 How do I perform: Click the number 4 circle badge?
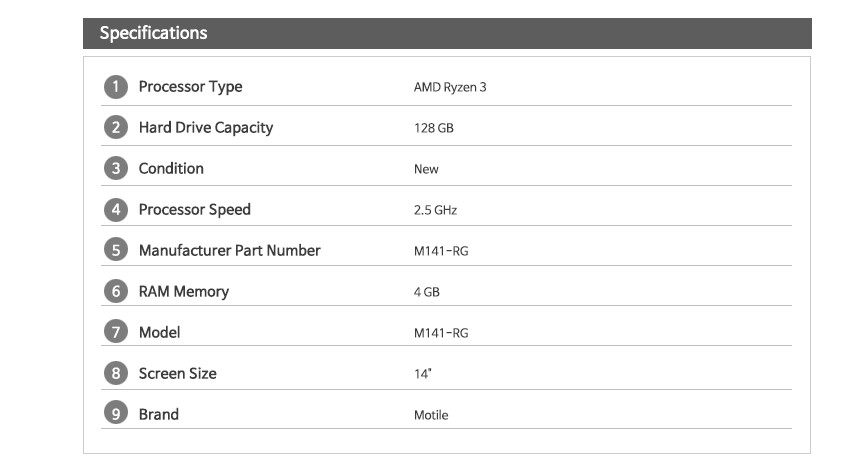[115, 209]
